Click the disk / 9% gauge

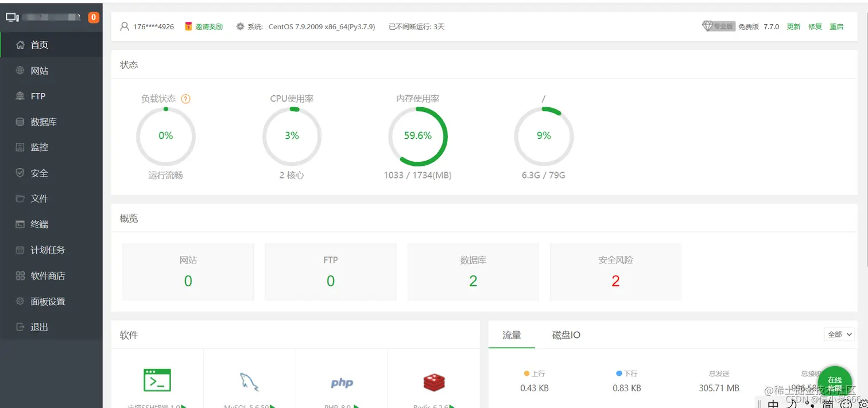click(544, 136)
